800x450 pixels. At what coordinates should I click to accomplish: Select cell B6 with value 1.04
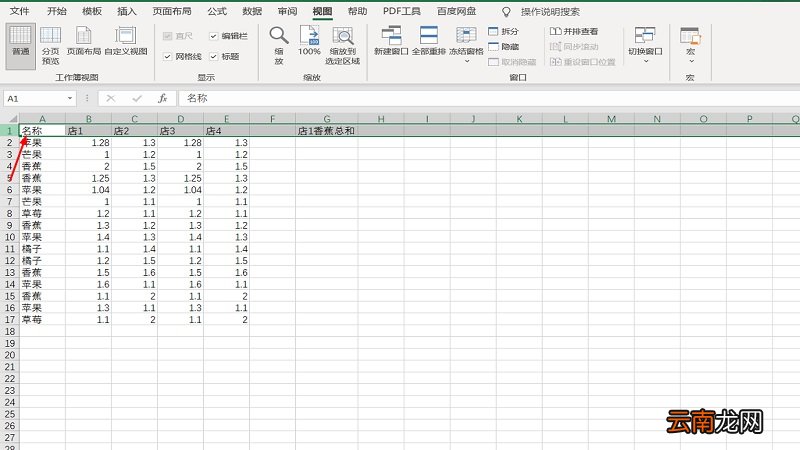(88, 190)
